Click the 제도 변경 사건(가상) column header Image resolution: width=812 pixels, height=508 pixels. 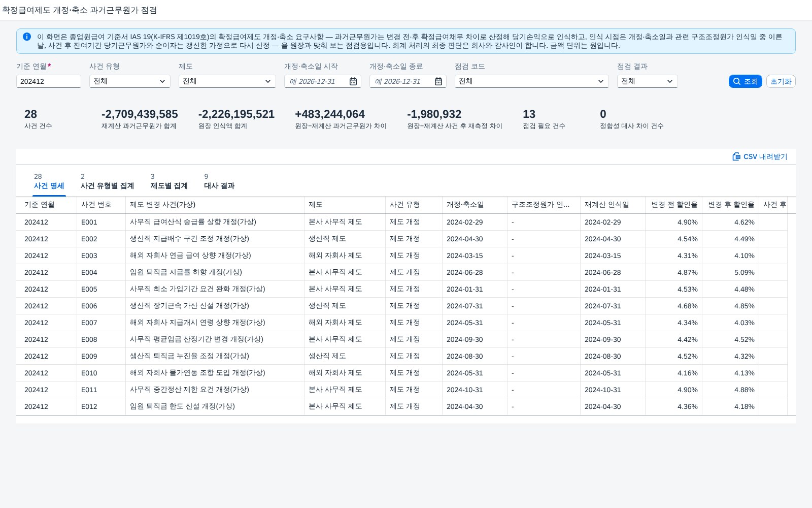(x=215, y=205)
